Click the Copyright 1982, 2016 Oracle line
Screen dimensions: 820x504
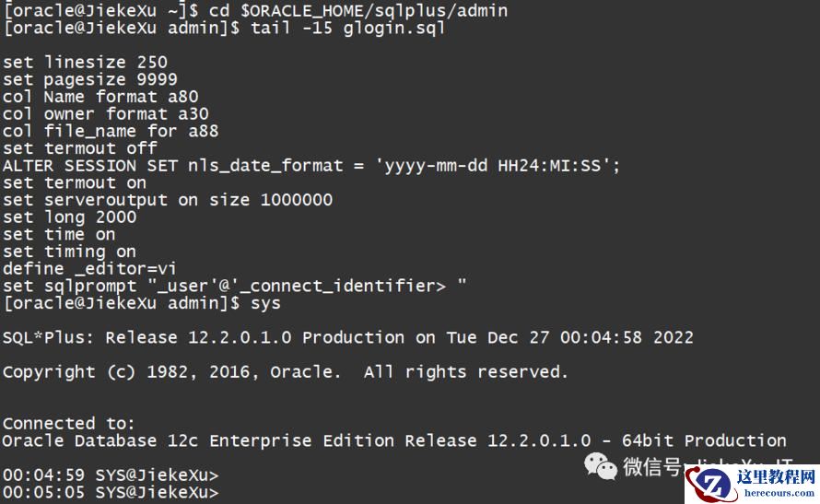[x=285, y=372]
